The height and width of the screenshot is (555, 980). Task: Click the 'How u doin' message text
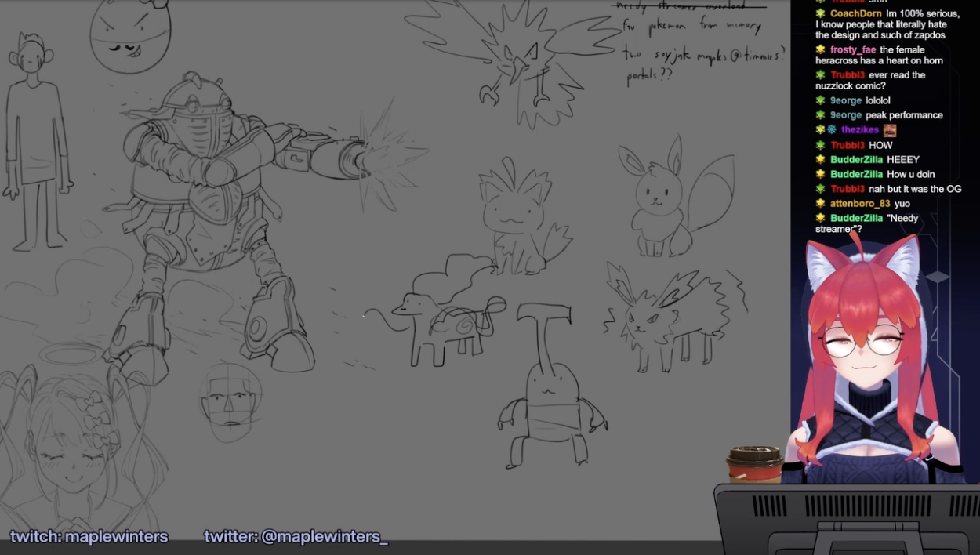click(x=911, y=174)
